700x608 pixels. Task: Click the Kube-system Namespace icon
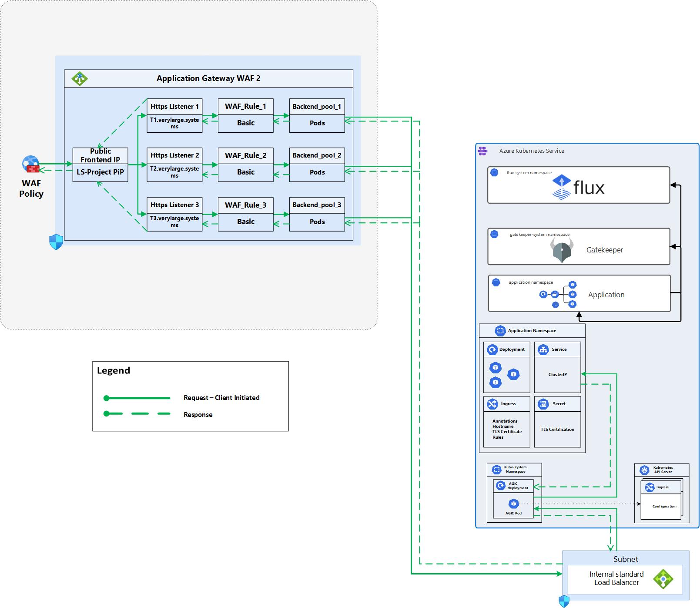tap(496, 470)
